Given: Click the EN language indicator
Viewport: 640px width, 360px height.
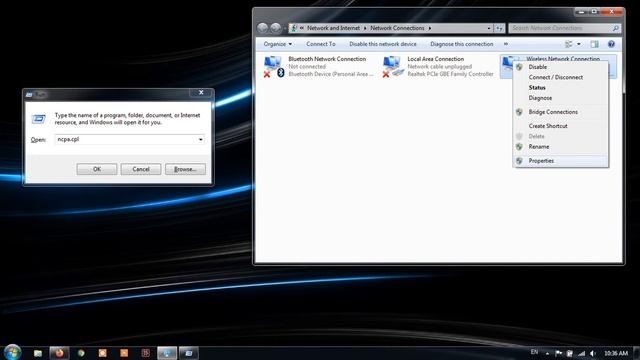Looking at the screenshot, I should 534,352.
